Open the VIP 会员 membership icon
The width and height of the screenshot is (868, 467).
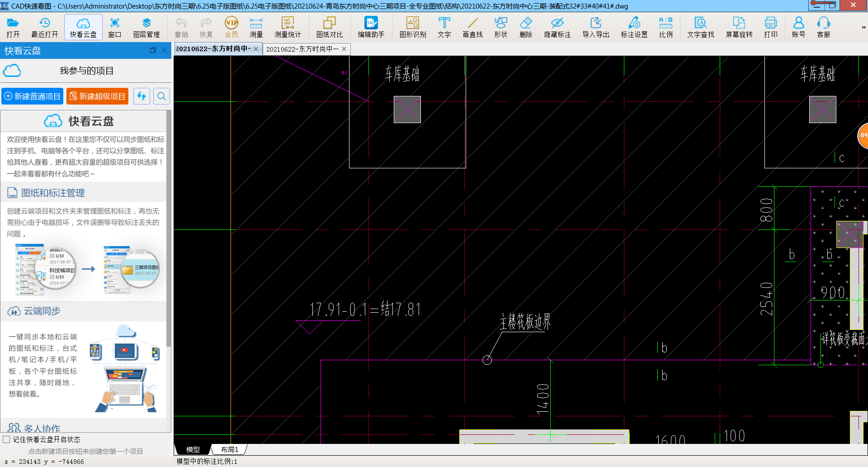click(x=231, y=27)
